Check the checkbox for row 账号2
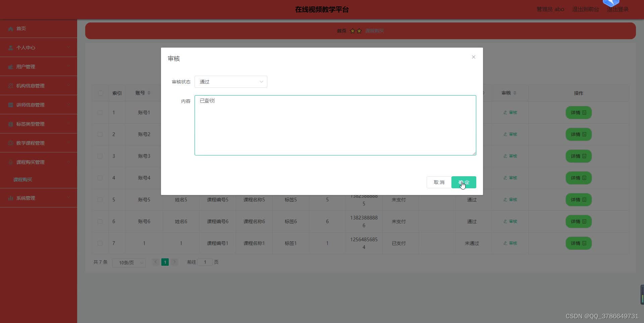 (100, 134)
